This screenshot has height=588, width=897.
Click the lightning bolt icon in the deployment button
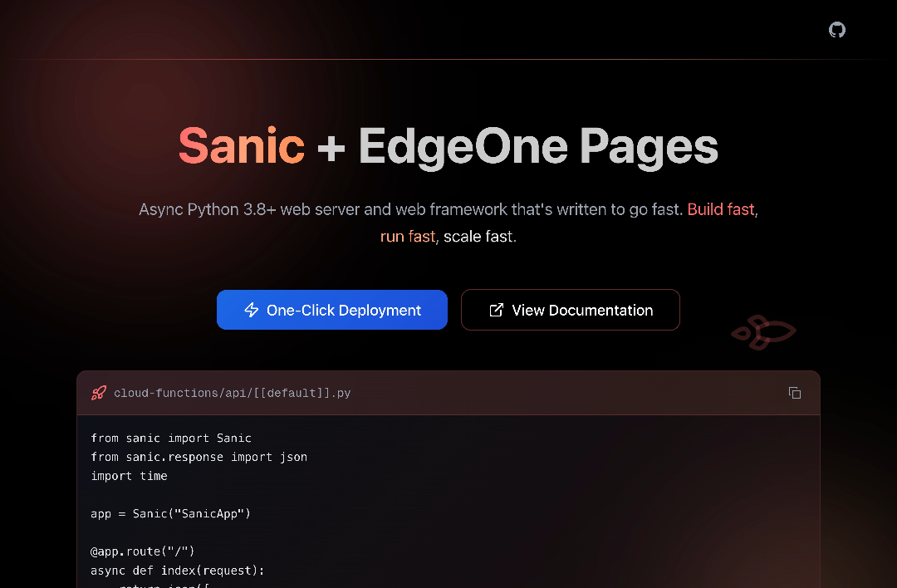pos(251,310)
